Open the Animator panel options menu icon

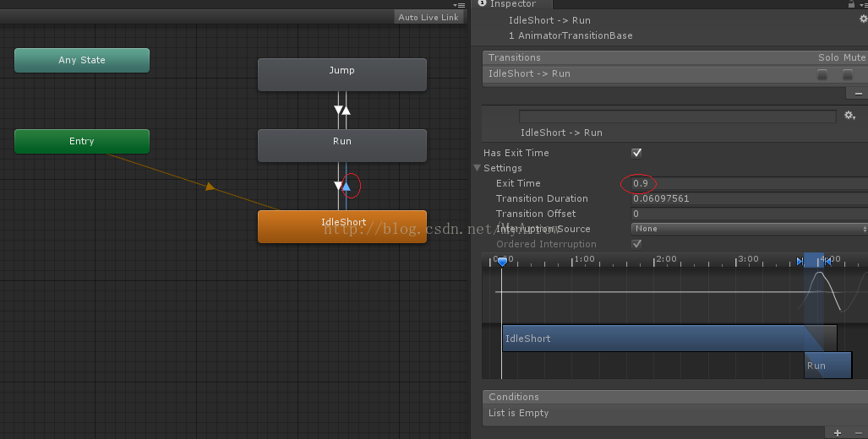click(x=459, y=4)
